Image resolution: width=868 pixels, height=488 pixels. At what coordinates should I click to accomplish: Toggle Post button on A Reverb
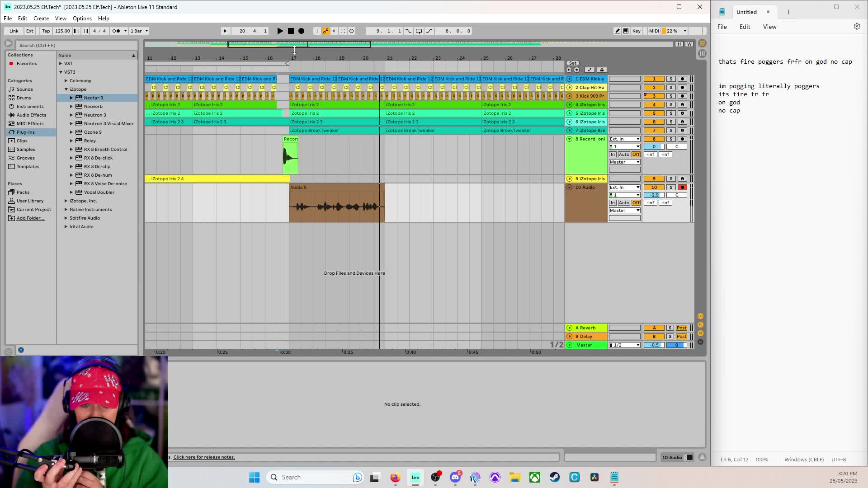(681, 328)
